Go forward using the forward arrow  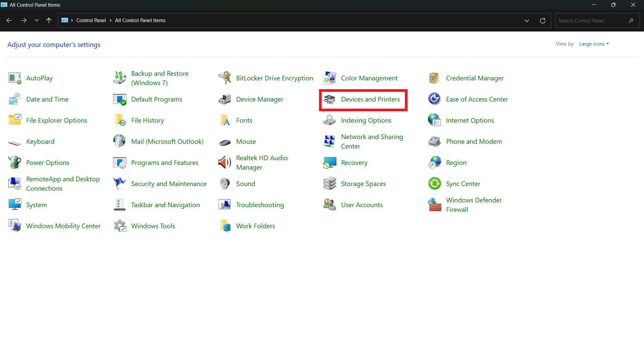point(23,20)
